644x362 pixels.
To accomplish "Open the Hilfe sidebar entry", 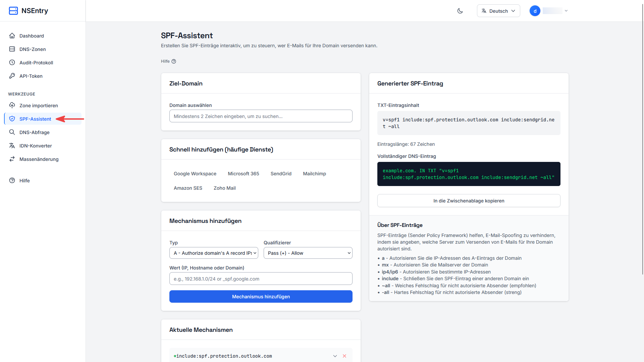I will pos(43,180).
